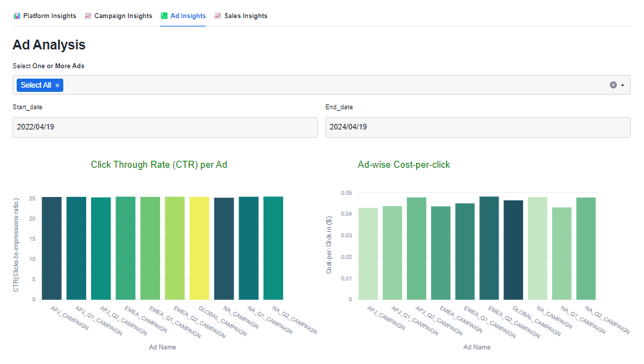Click the Platform Insights chart icon
This screenshot has width=644, height=364.
coord(17,16)
